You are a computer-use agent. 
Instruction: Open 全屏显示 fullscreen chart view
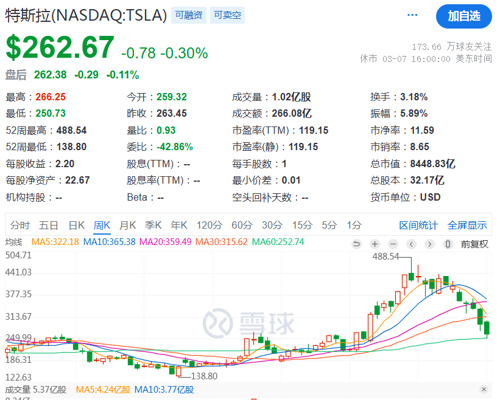pos(467,225)
